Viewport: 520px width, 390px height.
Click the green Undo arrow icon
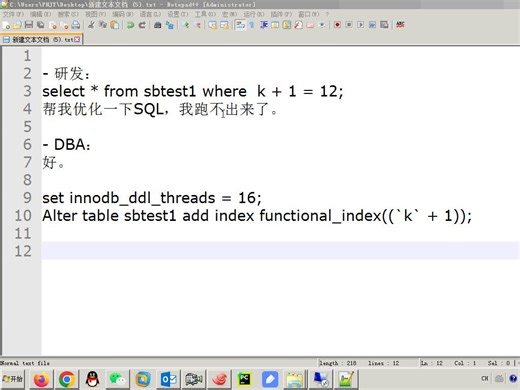[130, 25]
